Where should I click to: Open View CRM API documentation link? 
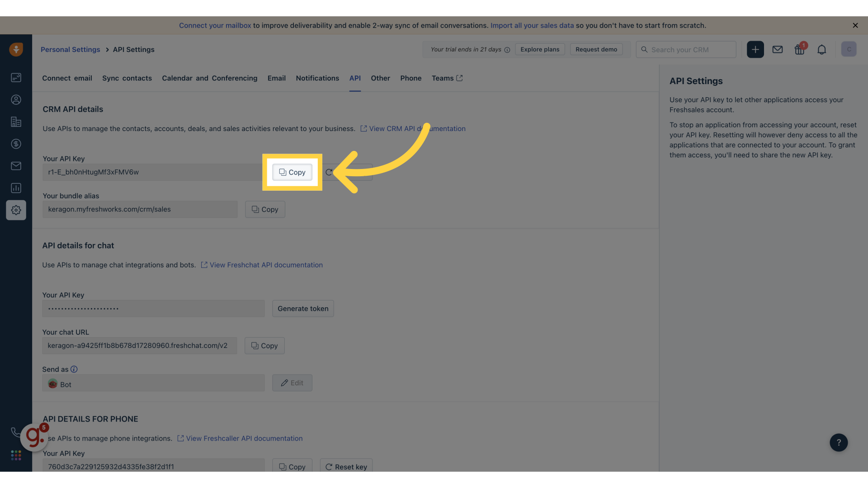[413, 129]
